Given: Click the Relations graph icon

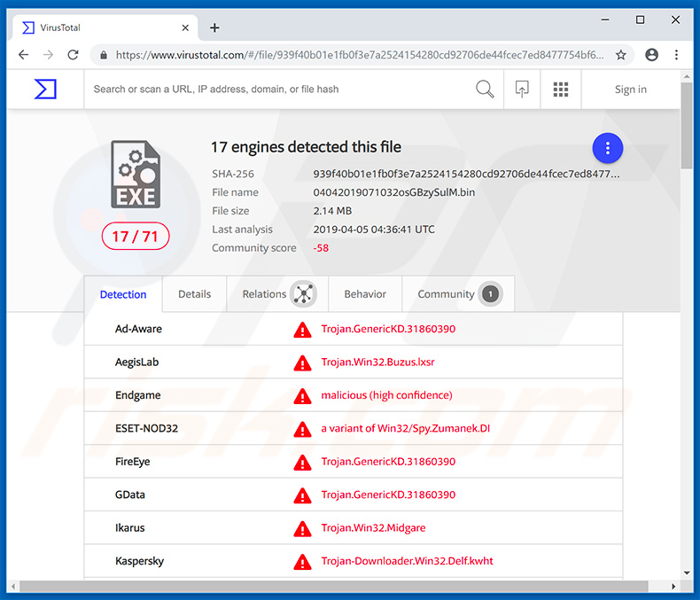Looking at the screenshot, I should point(304,293).
